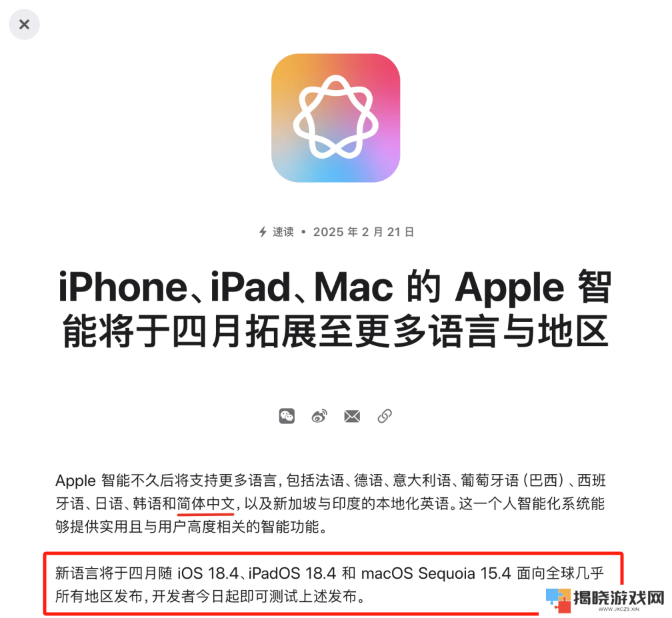Share article via Weibo icon

click(x=319, y=416)
